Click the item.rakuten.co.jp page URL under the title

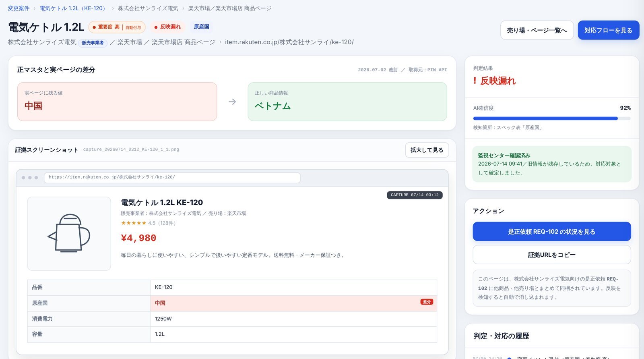[x=289, y=42]
